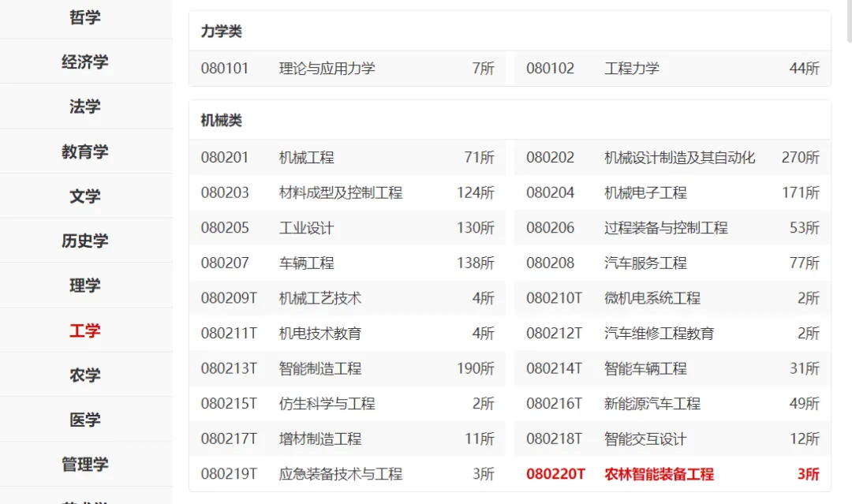
Task: Click major code 080203
Action: click(224, 192)
